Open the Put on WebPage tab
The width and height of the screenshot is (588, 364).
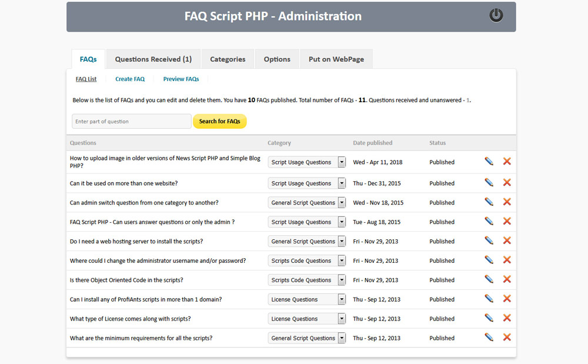[336, 59]
